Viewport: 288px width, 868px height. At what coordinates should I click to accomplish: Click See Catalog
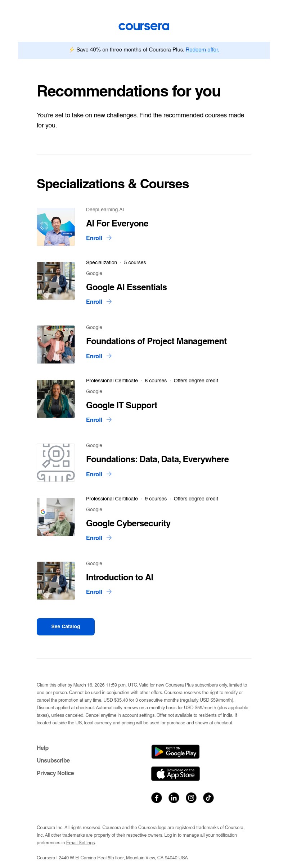66,626
